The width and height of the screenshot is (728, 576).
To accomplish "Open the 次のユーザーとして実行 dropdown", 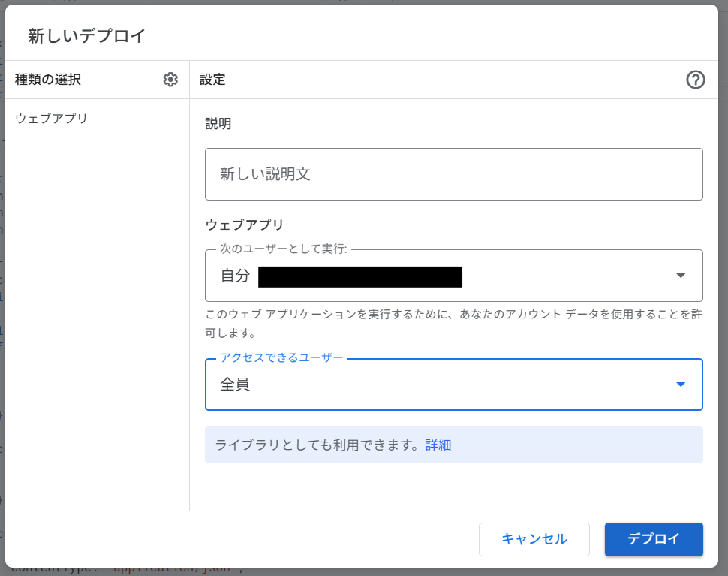I will click(x=453, y=276).
